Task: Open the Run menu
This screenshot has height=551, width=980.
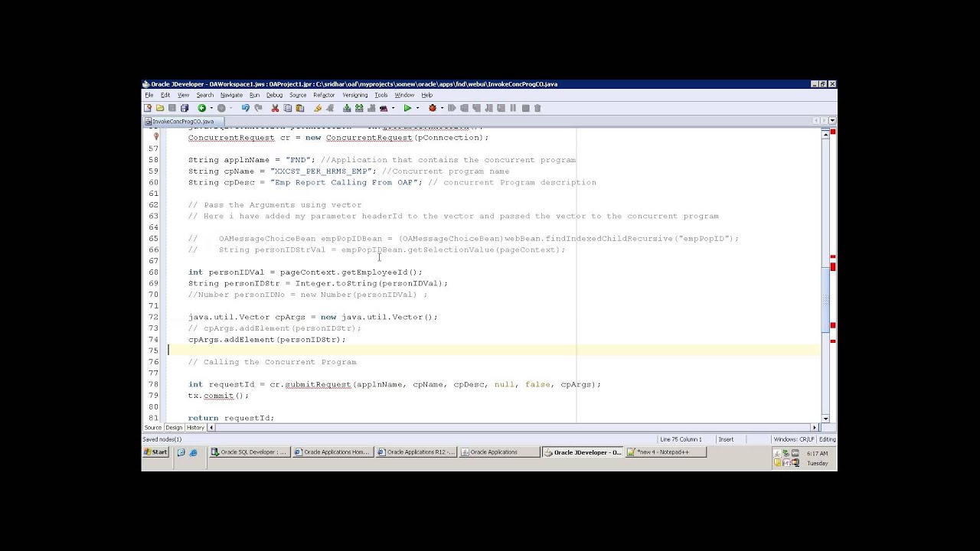Action: pos(254,95)
